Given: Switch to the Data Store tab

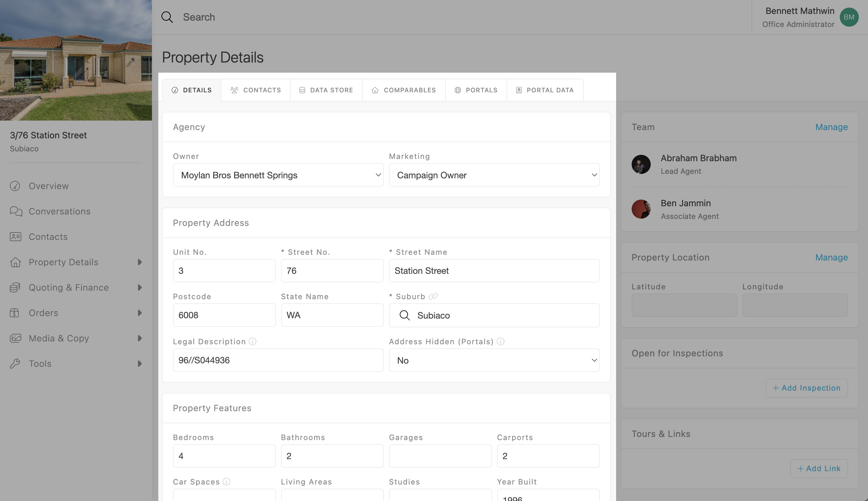Looking at the screenshot, I should [326, 90].
